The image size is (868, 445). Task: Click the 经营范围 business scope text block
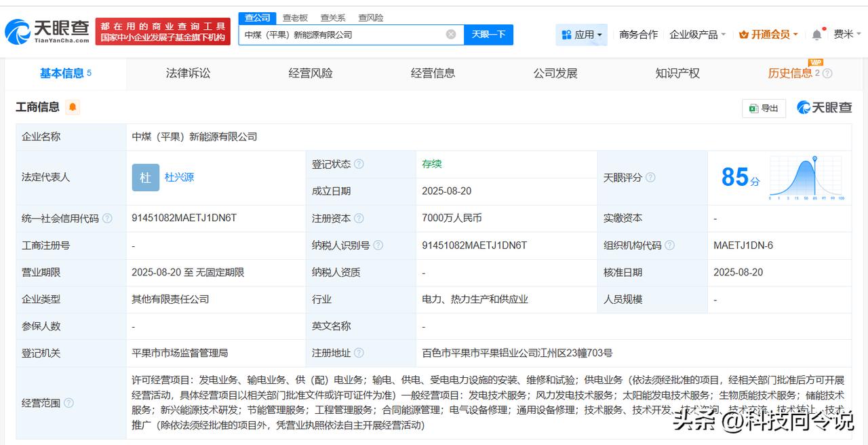488,402
